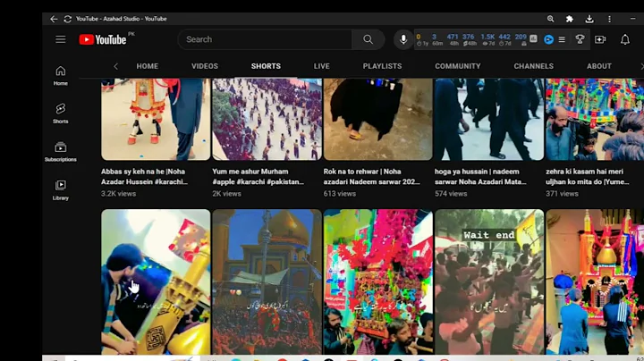Open the LIVE tab
Viewport: 644px width, 361px height.
point(322,66)
